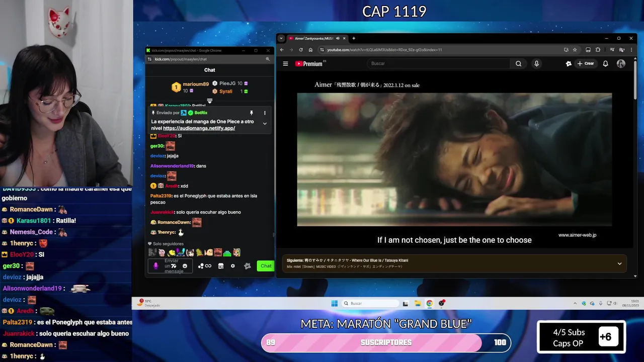
Task: Open the Kick shop storefront icon
Action: (221, 266)
